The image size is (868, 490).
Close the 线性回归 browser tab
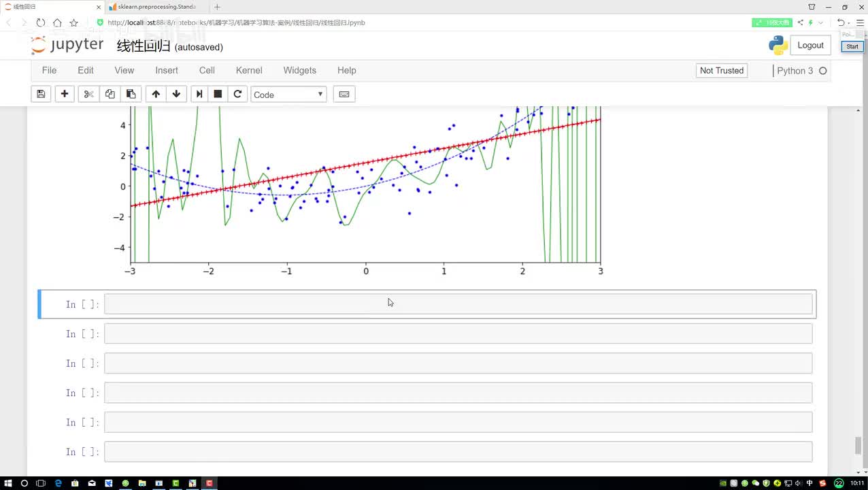coord(98,7)
